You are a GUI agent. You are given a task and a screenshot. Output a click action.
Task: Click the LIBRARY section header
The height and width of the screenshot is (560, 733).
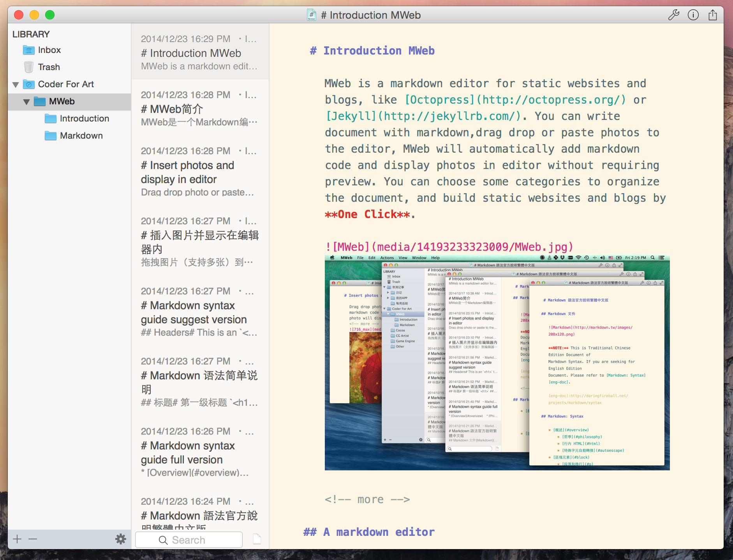31,34
